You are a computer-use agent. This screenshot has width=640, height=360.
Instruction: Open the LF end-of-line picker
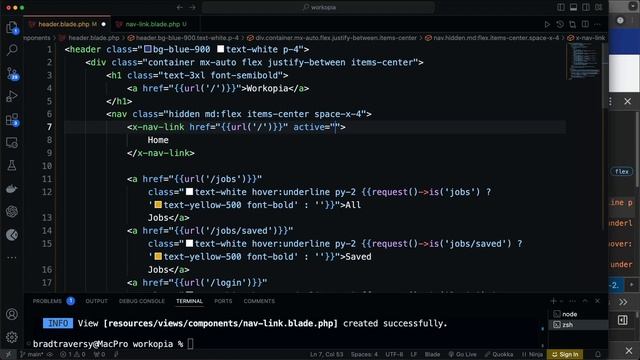tap(413, 354)
